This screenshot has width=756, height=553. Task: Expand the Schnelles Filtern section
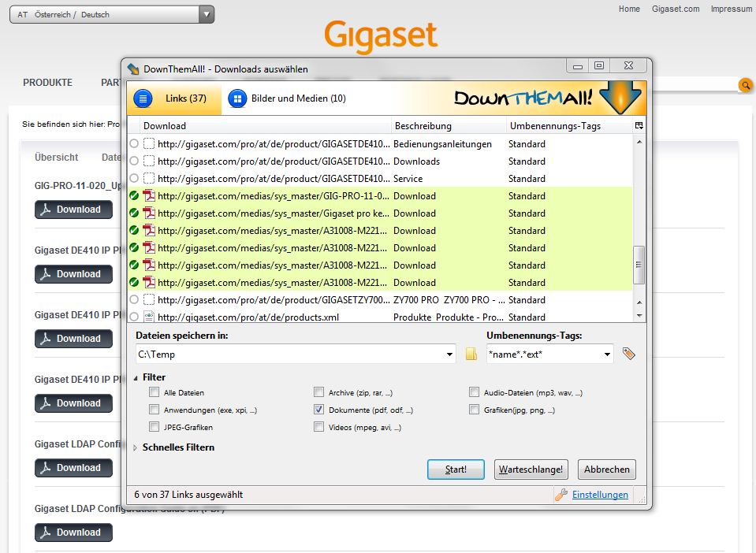136,447
